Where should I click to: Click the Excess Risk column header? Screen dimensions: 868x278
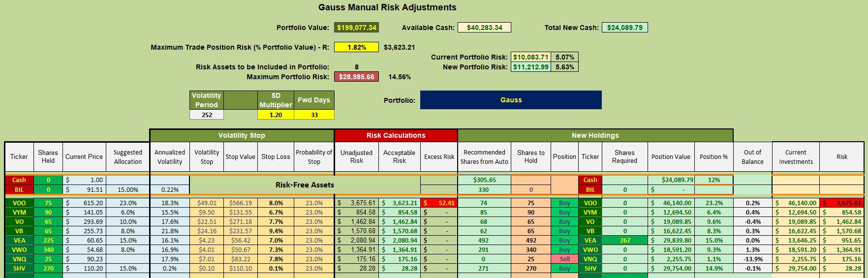click(x=439, y=156)
